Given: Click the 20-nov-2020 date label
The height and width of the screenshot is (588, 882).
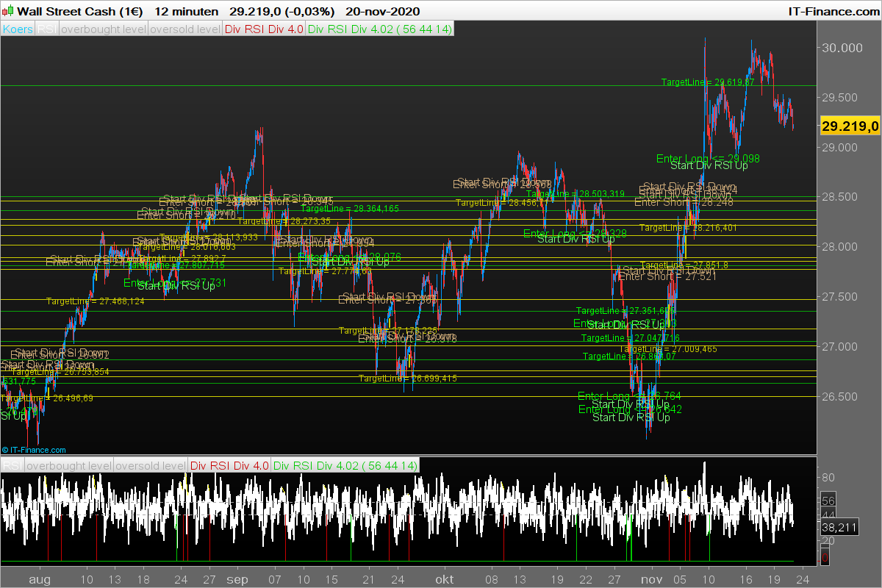Looking at the screenshot, I should 382,11.
